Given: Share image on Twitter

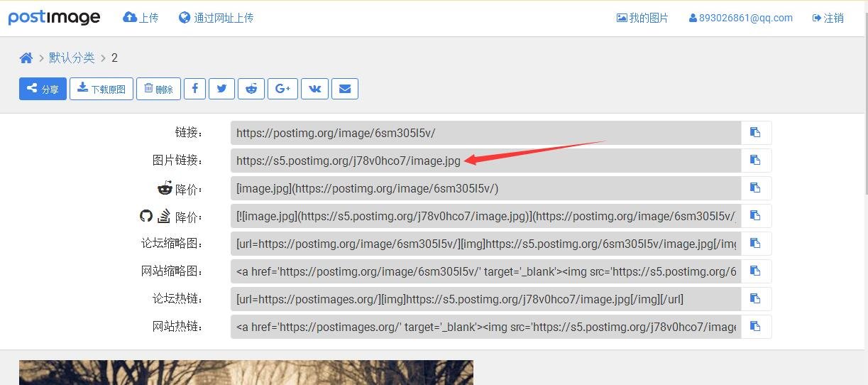Looking at the screenshot, I should pos(222,89).
